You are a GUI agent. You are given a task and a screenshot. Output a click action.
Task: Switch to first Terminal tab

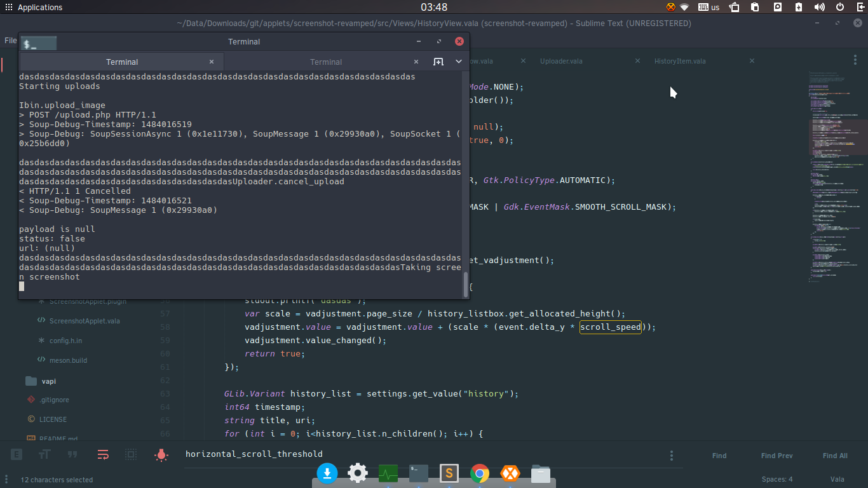[x=121, y=62]
